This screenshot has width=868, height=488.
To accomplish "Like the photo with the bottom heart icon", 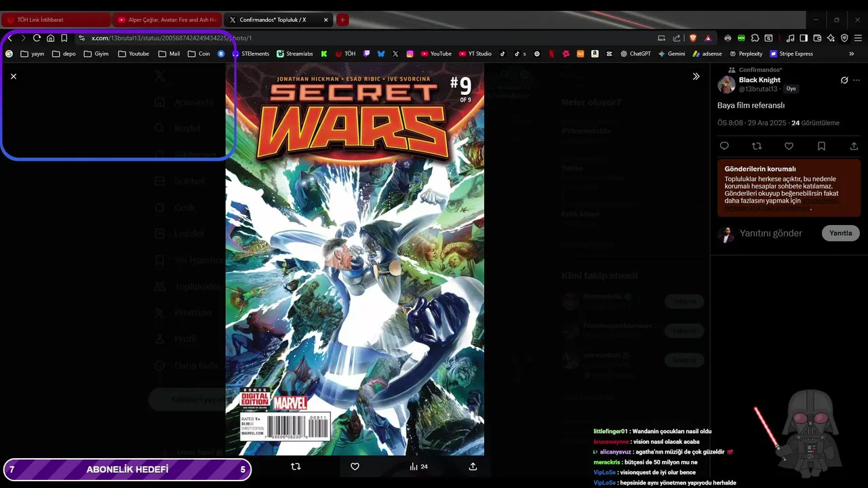I will point(355,466).
